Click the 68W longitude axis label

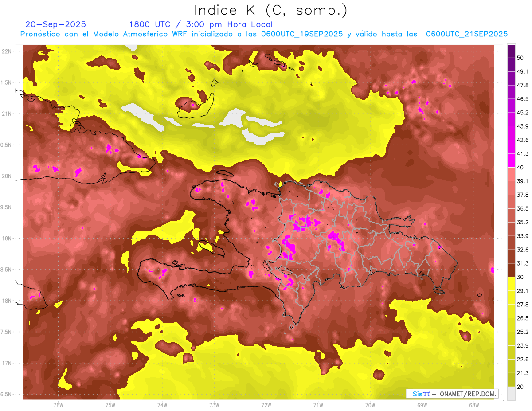pos(474,405)
